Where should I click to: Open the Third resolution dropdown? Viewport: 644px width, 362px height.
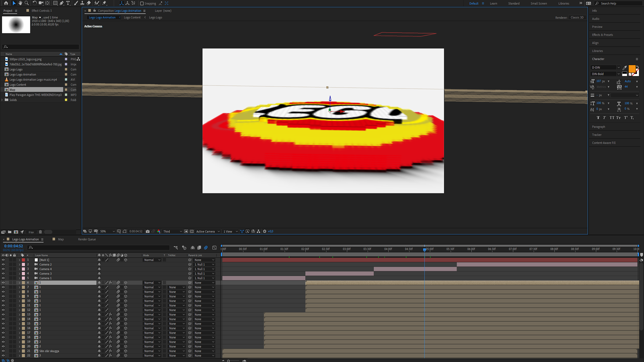(172, 231)
